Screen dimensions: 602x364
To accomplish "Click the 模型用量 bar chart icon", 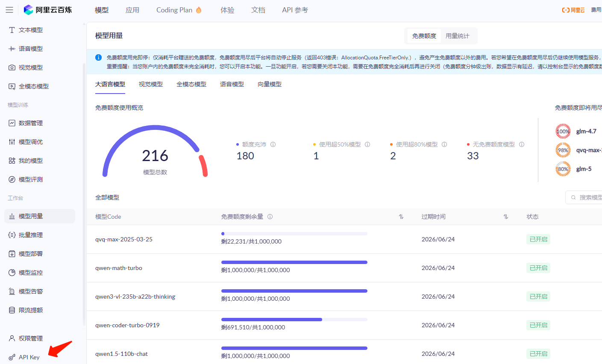I will (12, 216).
